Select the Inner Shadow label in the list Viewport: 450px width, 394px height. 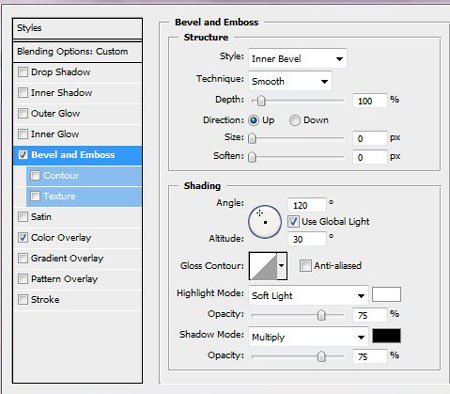point(61,93)
